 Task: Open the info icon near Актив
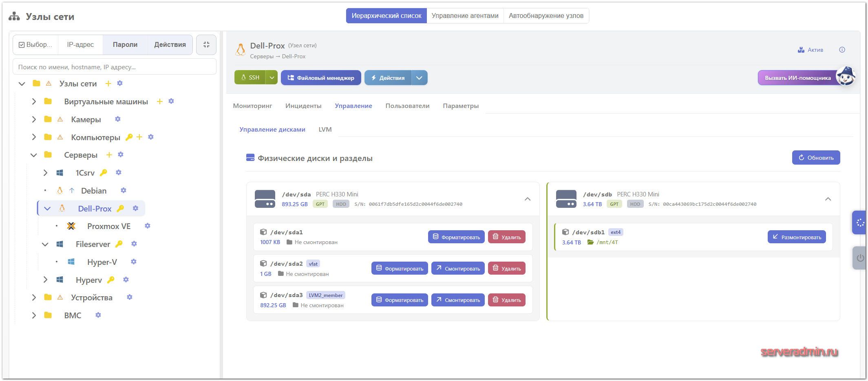pyautogui.click(x=842, y=50)
